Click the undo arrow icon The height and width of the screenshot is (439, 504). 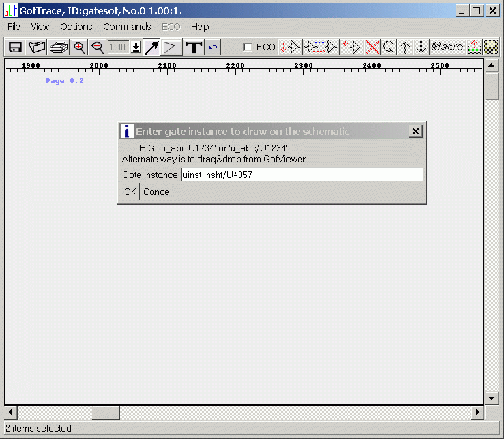(x=213, y=47)
